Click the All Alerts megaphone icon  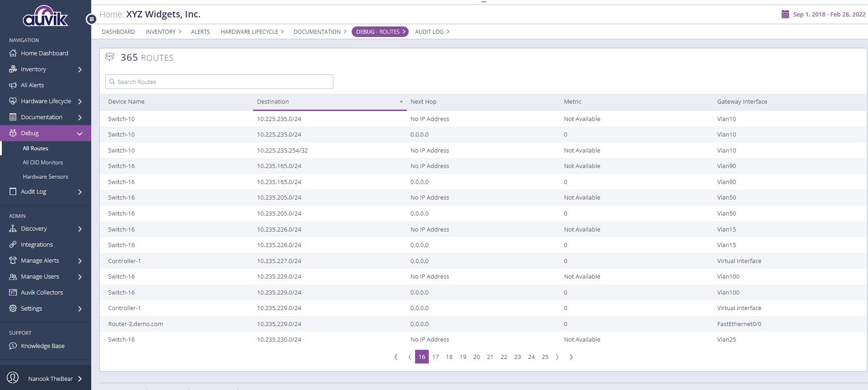(13, 85)
